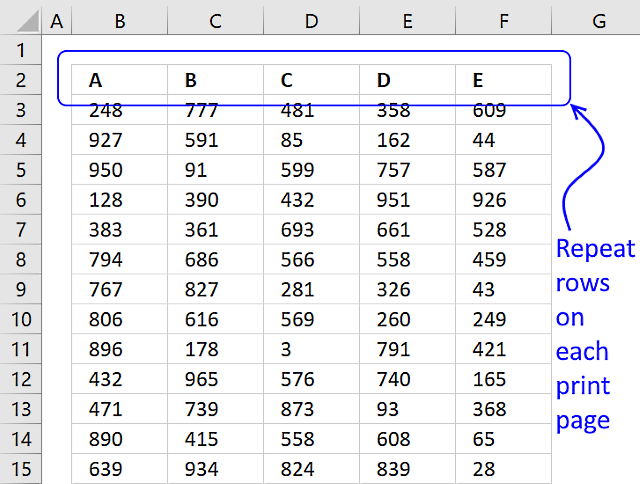Click cell with value 44
Image resolution: width=640 pixels, height=484 pixels.
[503, 140]
